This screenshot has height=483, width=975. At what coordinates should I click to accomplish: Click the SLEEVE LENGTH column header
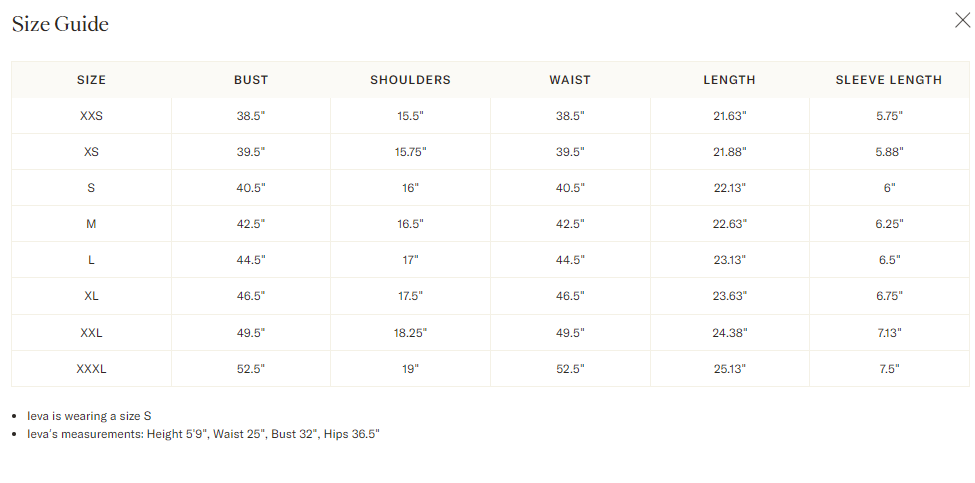(x=889, y=80)
